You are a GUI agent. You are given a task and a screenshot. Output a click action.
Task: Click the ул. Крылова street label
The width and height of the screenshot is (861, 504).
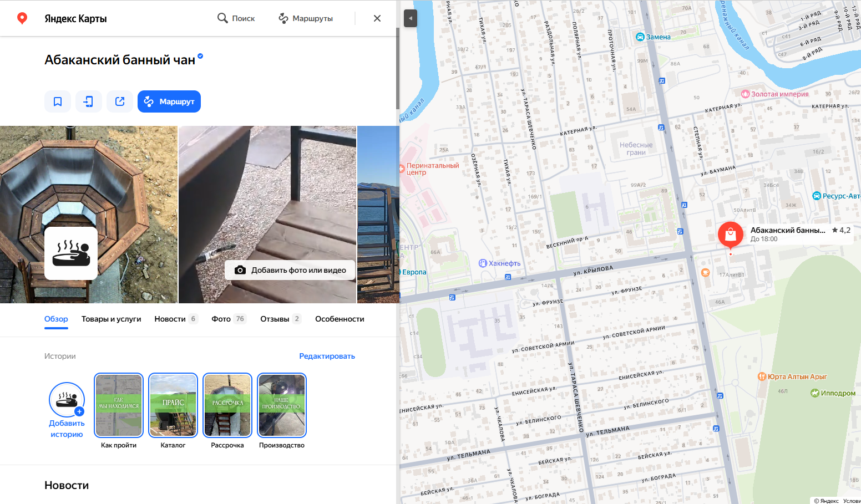593,271
